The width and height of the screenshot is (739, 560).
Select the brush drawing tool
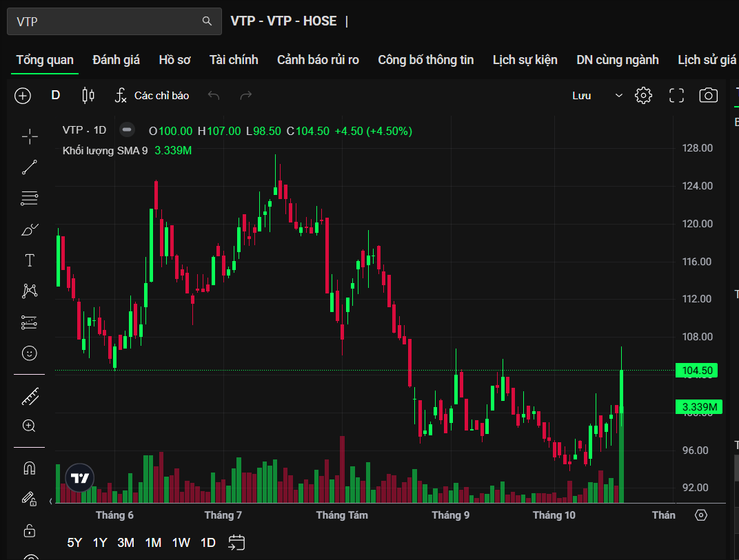[x=30, y=229]
